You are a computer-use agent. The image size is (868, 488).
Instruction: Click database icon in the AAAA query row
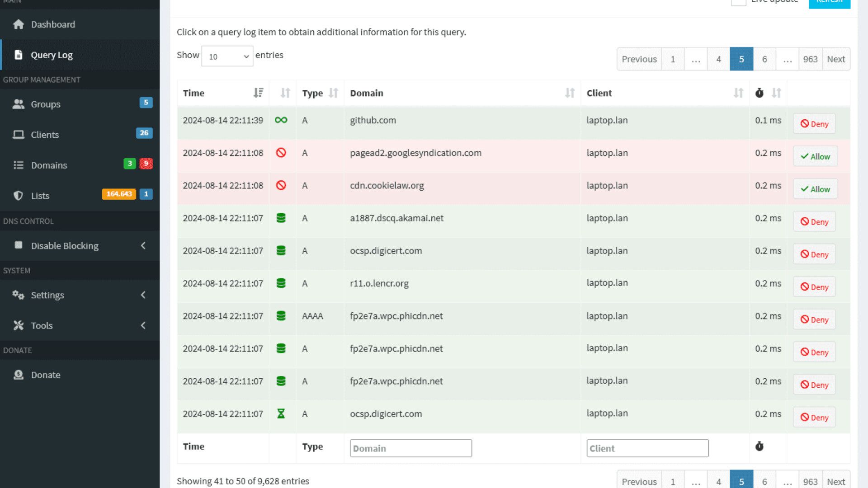pos(281,316)
